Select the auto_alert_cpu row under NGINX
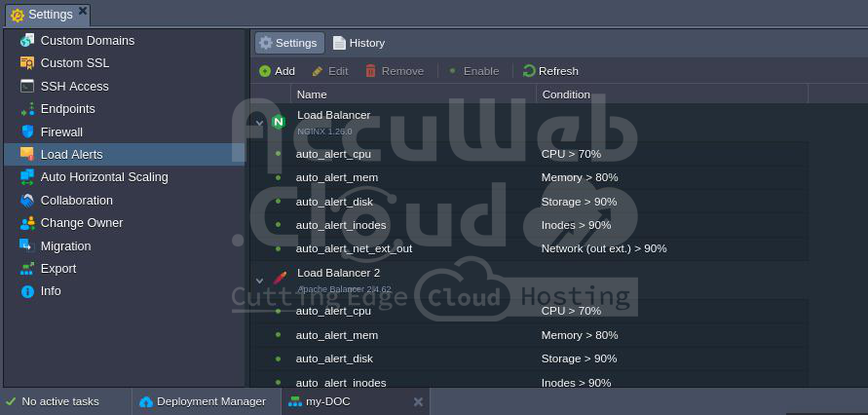The width and height of the screenshot is (868, 415). (333, 154)
